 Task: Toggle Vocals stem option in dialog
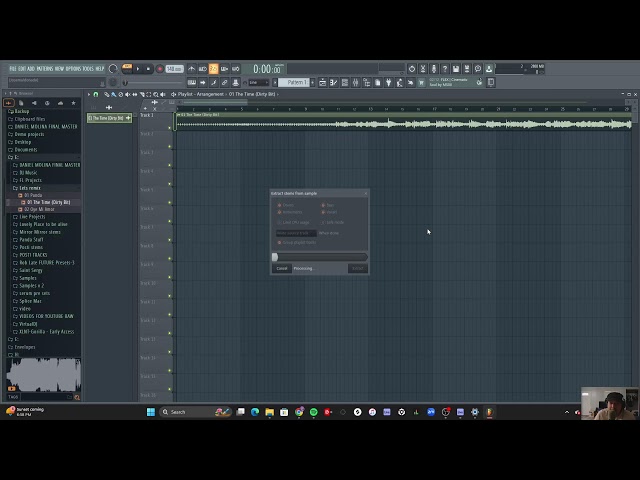(329, 212)
